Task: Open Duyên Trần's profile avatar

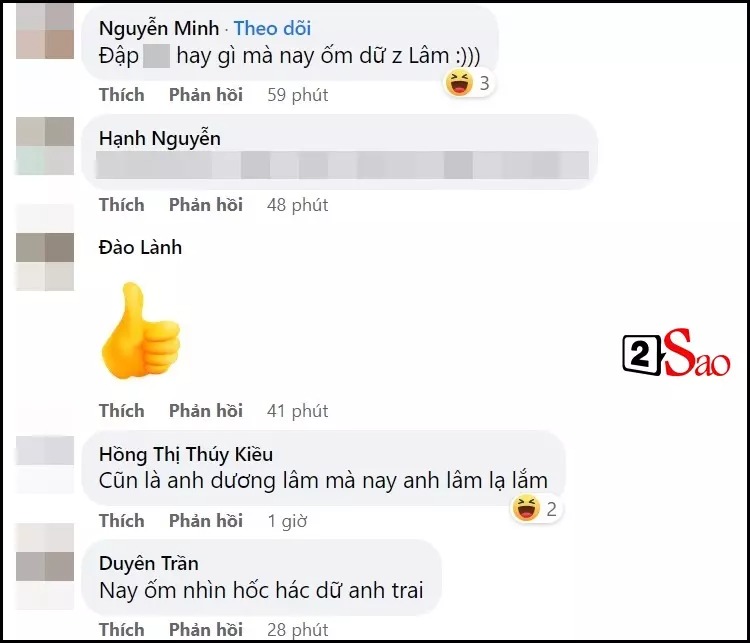Action: click(45, 566)
